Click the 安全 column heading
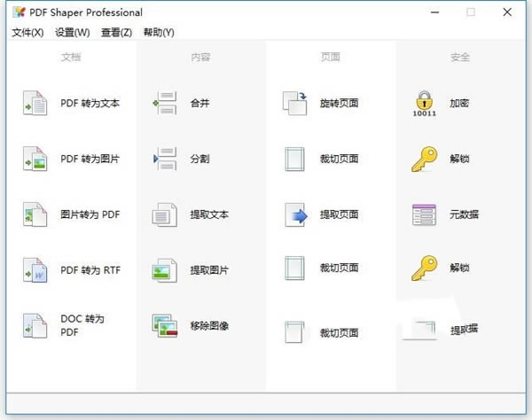 (460, 57)
